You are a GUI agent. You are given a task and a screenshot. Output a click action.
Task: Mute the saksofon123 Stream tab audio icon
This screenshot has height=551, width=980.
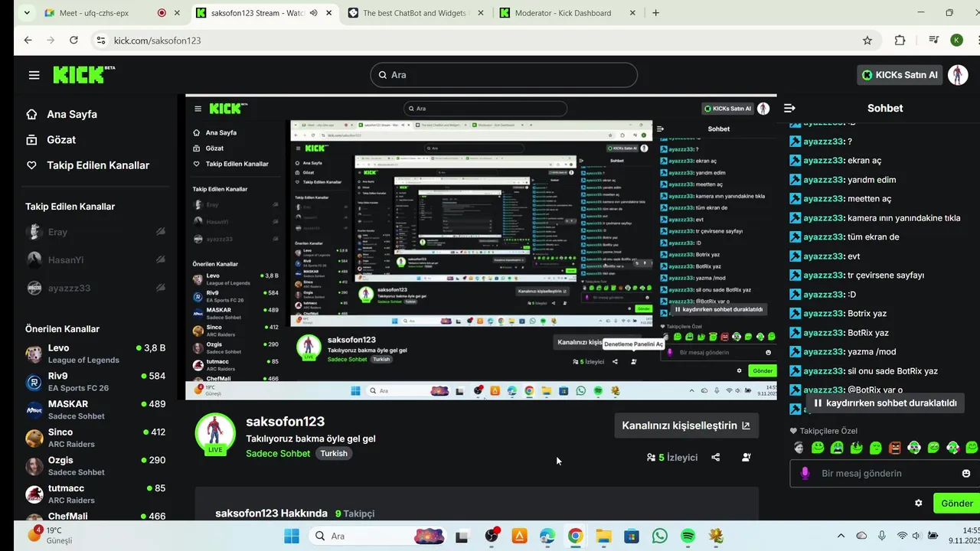coord(314,13)
